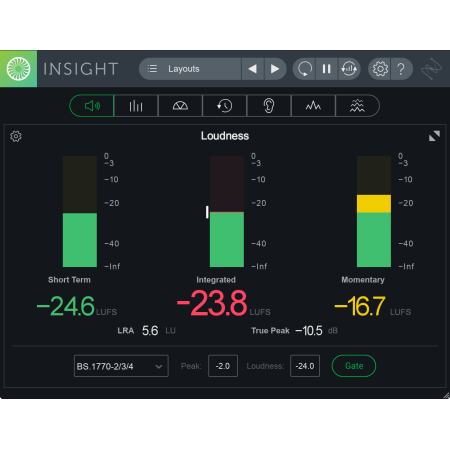Click the Integrated meter target marker

[207, 212]
